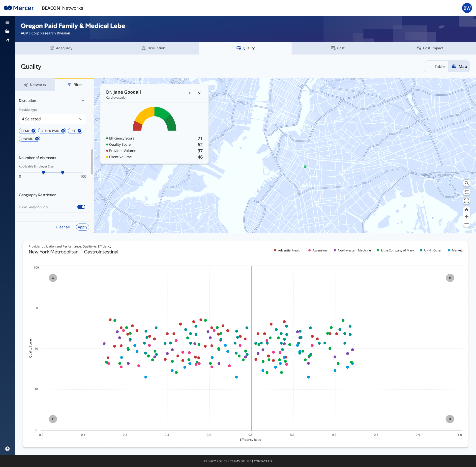Open the Networks panel tab

pos(35,85)
